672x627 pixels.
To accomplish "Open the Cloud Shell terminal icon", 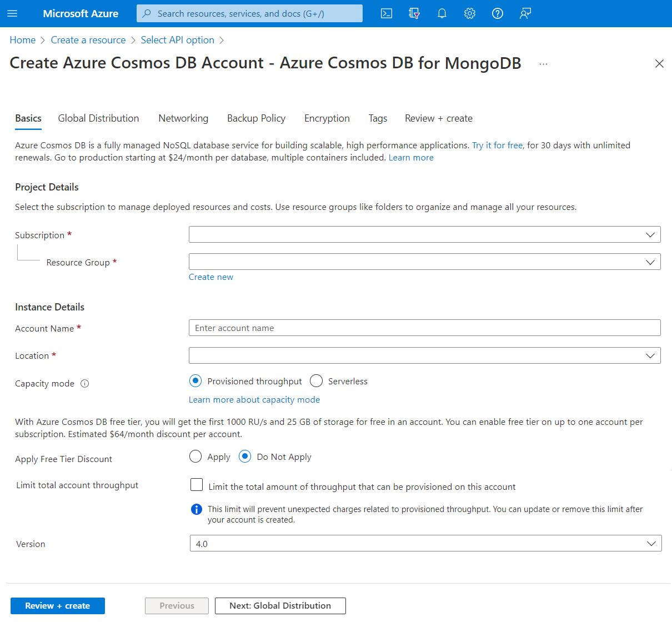I will [387, 13].
